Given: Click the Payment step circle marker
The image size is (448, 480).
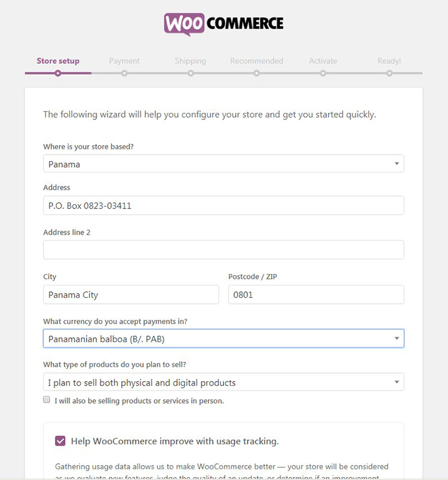Looking at the screenshot, I should click(124, 73).
